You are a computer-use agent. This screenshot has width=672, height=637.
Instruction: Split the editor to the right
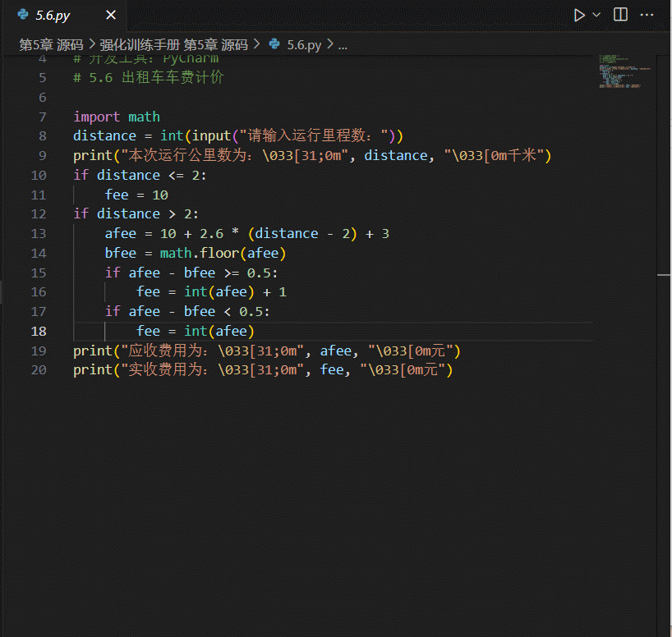pos(620,15)
